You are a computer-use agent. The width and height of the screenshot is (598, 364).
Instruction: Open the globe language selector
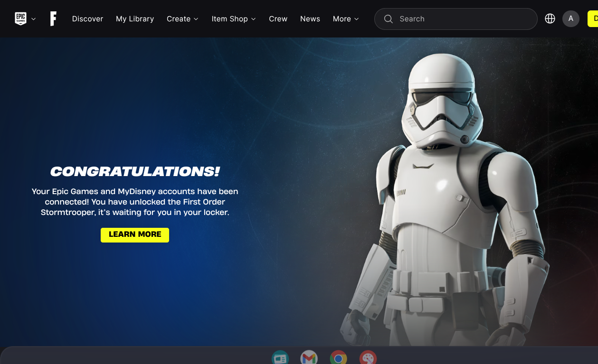[550, 19]
